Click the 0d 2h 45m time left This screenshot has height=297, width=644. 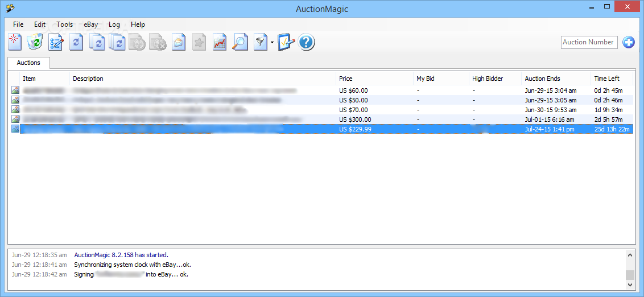(608, 90)
